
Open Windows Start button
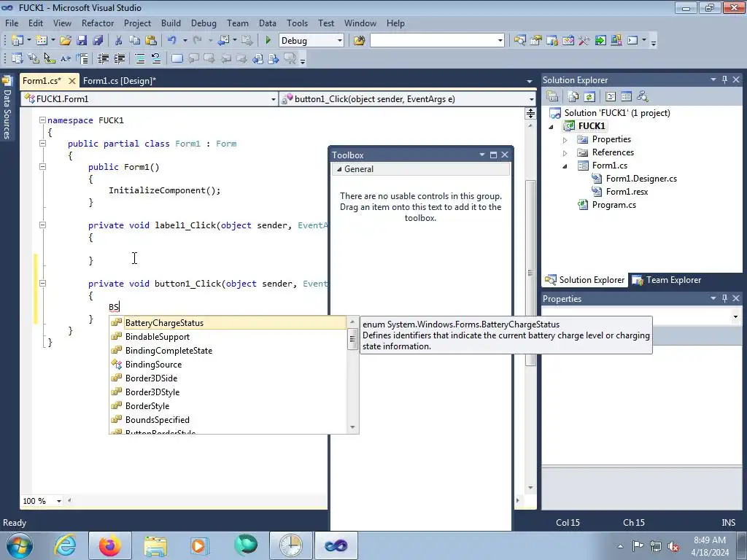[20, 545]
